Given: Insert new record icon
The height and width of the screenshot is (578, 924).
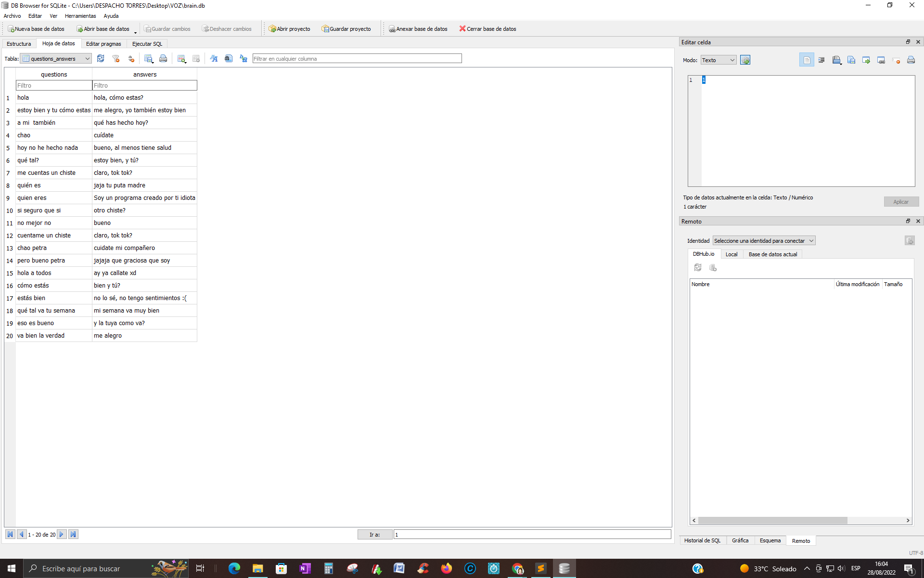Looking at the screenshot, I should (181, 58).
